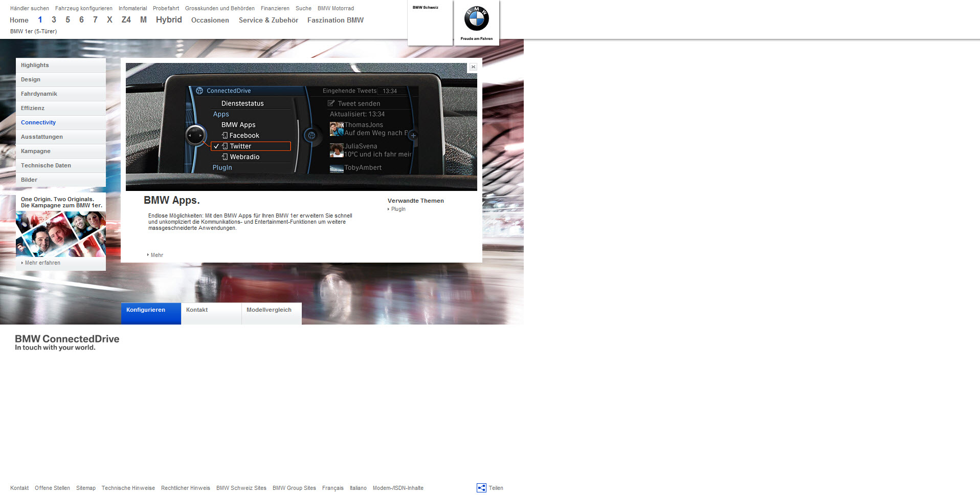980x495 pixels.
Task: Open PlugIn related topic link
Action: (398, 209)
